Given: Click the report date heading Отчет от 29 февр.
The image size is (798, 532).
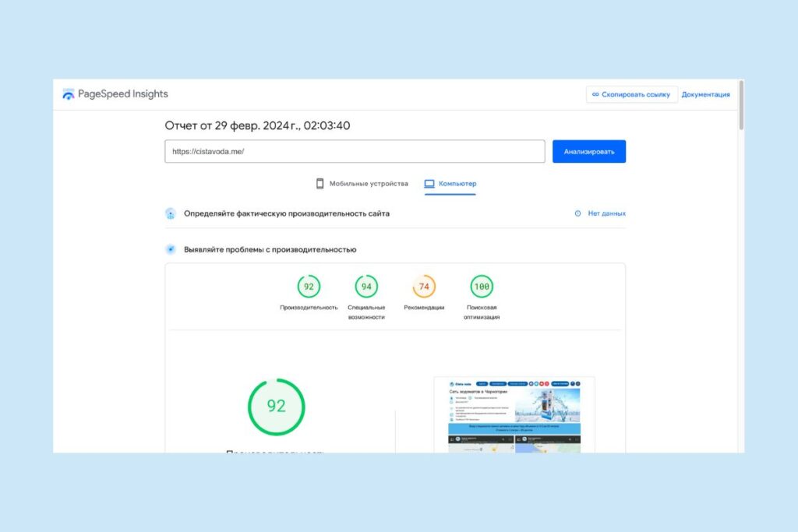Looking at the screenshot, I should pyautogui.click(x=257, y=125).
